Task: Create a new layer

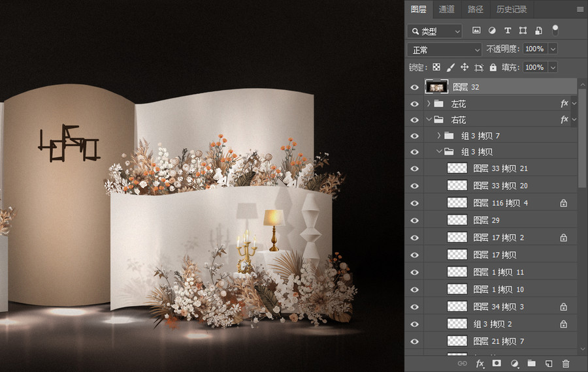Action: [549, 363]
